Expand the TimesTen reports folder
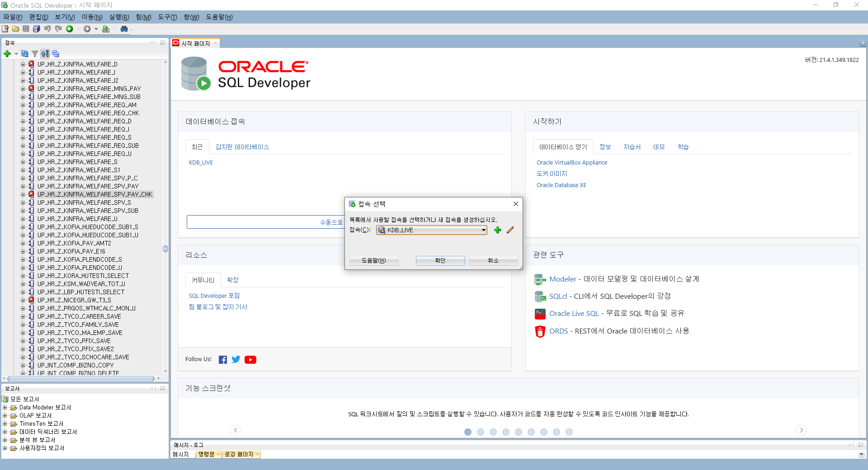 [x=5, y=424]
